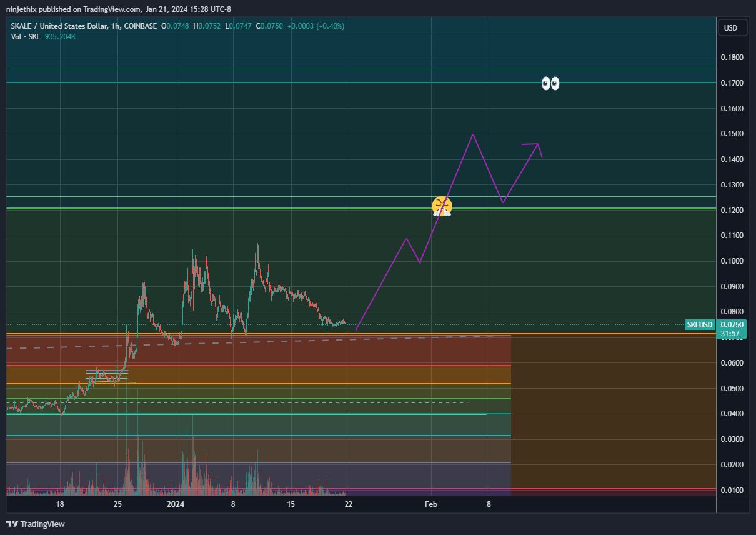Click the 0.1700 price axis label
Viewport: 756px width, 535px height.
pyautogui.click(x=732, y=83)
